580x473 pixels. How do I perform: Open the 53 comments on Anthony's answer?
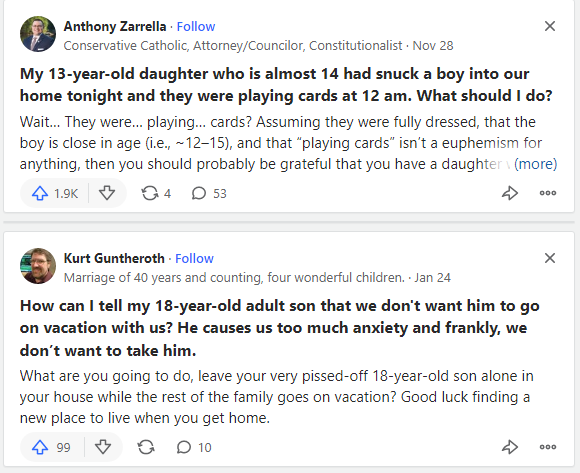tap(209, 193)
